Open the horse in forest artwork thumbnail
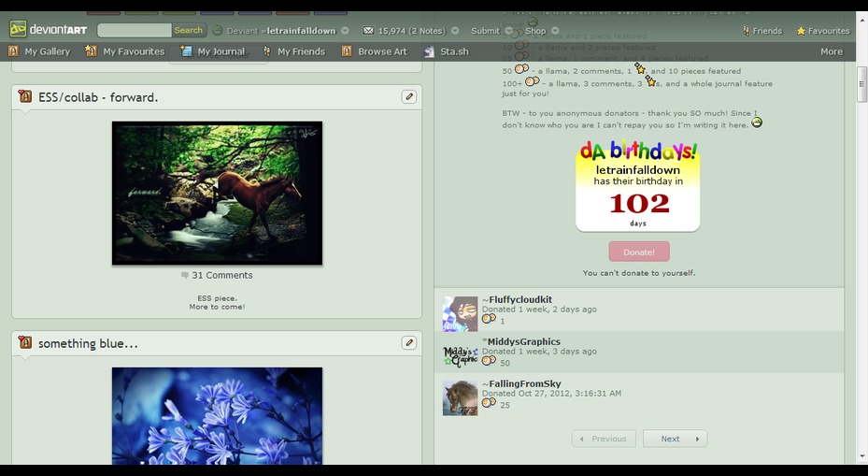868x476 pixels. pos(217,194)
